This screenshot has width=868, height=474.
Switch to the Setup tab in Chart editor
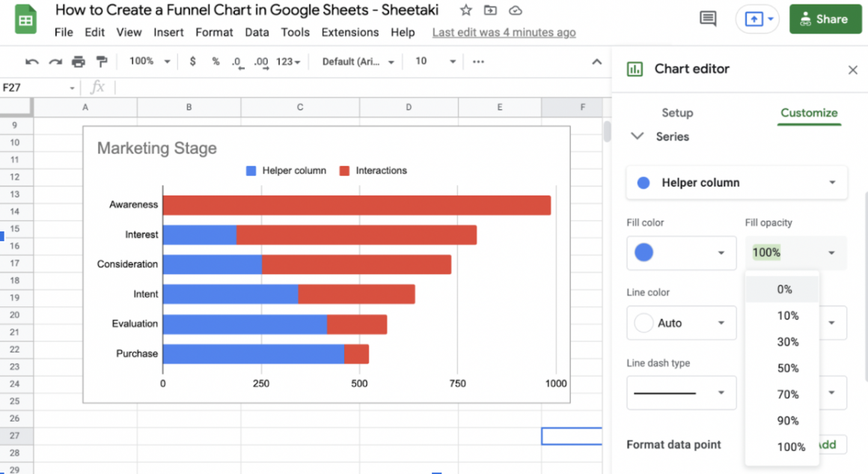coord(677,113)
